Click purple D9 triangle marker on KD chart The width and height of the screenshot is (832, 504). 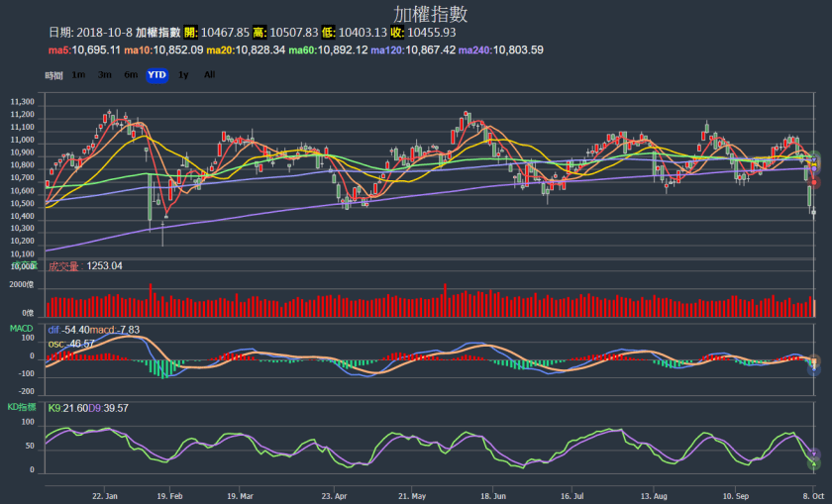[814, 453]
